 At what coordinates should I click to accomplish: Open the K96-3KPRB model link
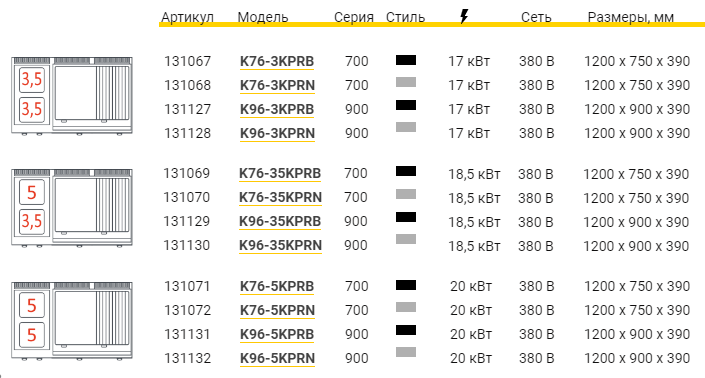coord(277,109)
